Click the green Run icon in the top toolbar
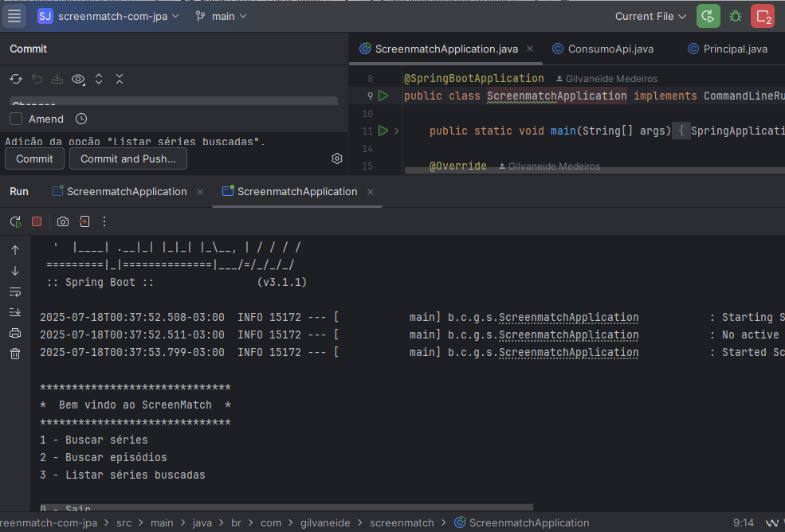This screenshot has height=532, width=785. click(708, 16)
